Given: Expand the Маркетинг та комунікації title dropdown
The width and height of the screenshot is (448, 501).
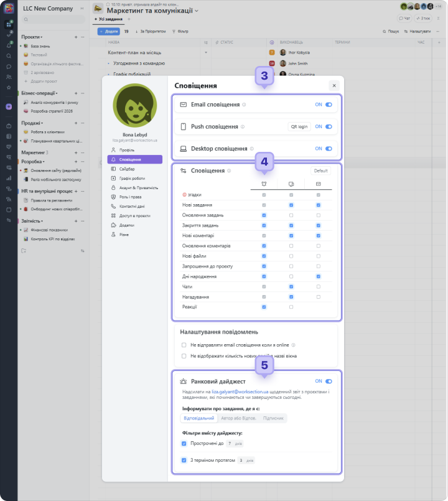Looking at the screenshot, I should [x=197, y=11].
